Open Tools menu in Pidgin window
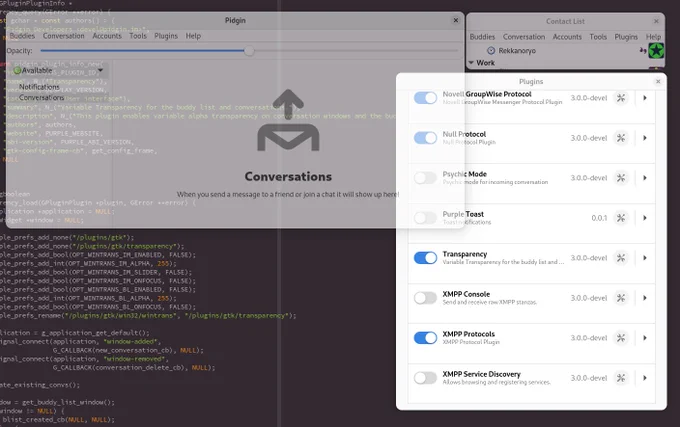680x427 pixels. (138, 36)
